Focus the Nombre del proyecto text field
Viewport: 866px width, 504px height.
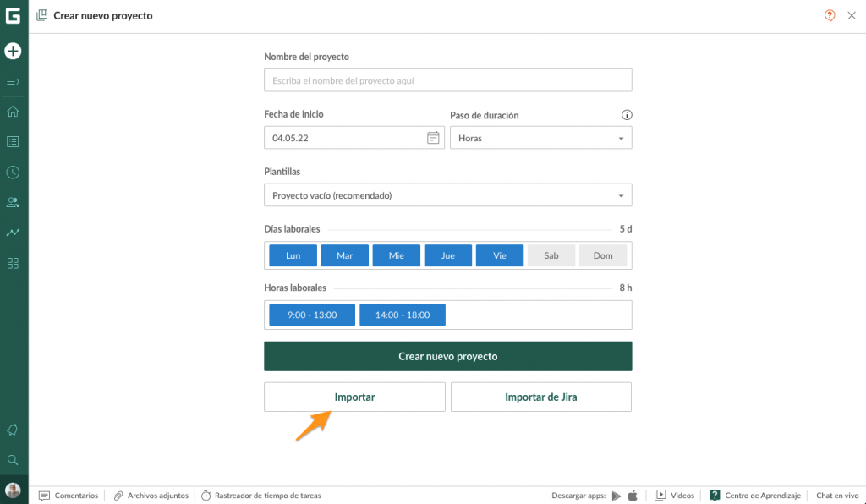tap(447, 80)
